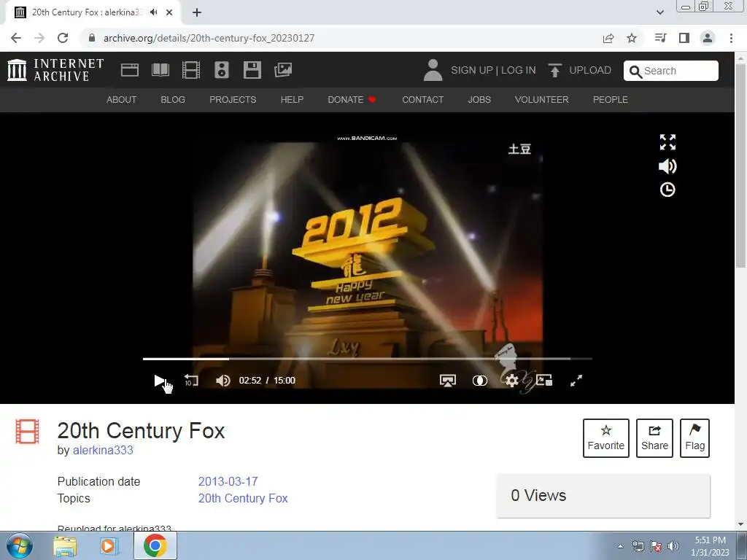This screenshot has width=747, height=560.
Task: Open the Web (Wayback) media icon
Action: click(130, 70)
